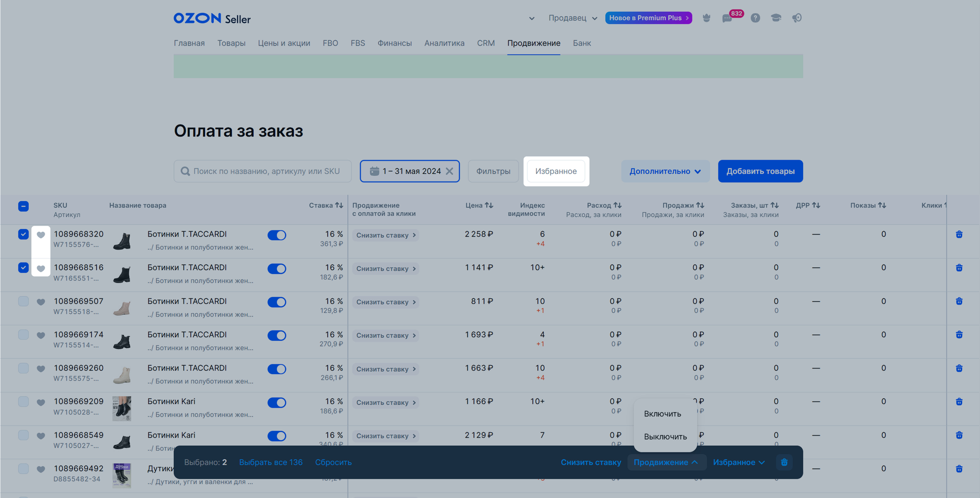Delete row 1089669492 with trash icon

click(959, 469)
